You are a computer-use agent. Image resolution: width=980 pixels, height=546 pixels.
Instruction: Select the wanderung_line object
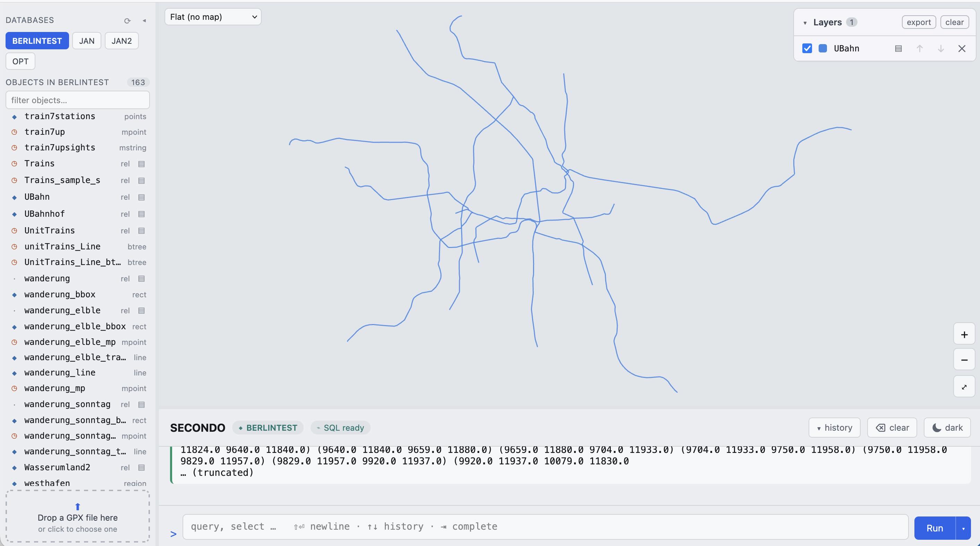(78, 373)
